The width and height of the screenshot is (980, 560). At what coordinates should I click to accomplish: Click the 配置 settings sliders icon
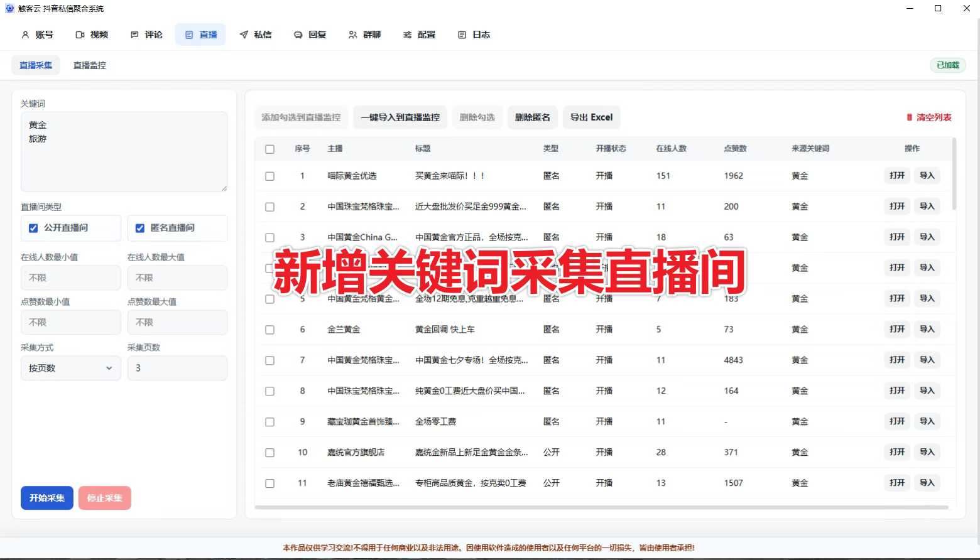pyautogui.click(x=408, y=35)
